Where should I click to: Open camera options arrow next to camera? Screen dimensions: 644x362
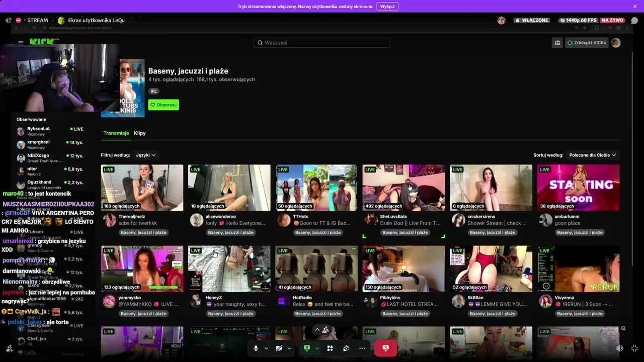[289, 348]
